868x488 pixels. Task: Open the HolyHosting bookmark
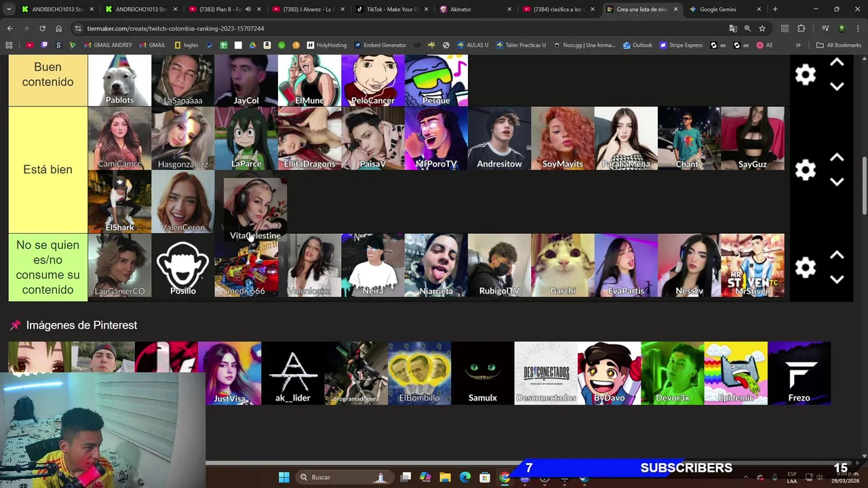(326, 45)
